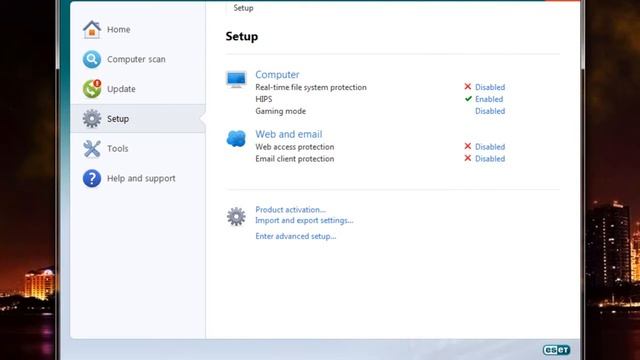Toggle HIPS Enabled status link
The image size is (640, 360).
point(489,99)
